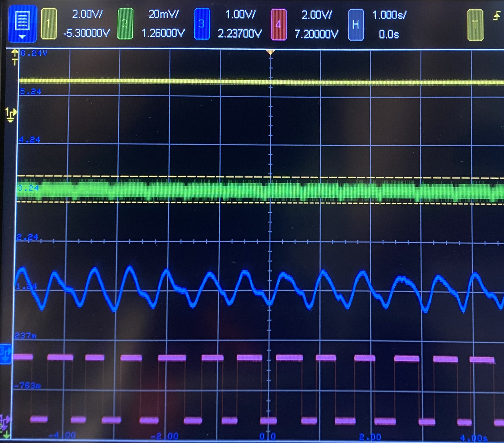The width and height of the screenshot is (504, 443).
Task: Tap the 237m vertical axis label
Action: (x=25, y=335)
